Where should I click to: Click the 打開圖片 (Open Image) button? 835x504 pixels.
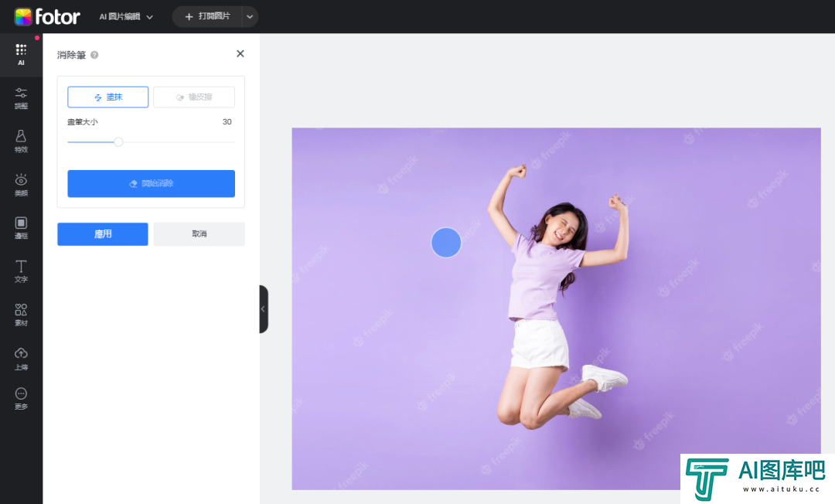point(207,16)
